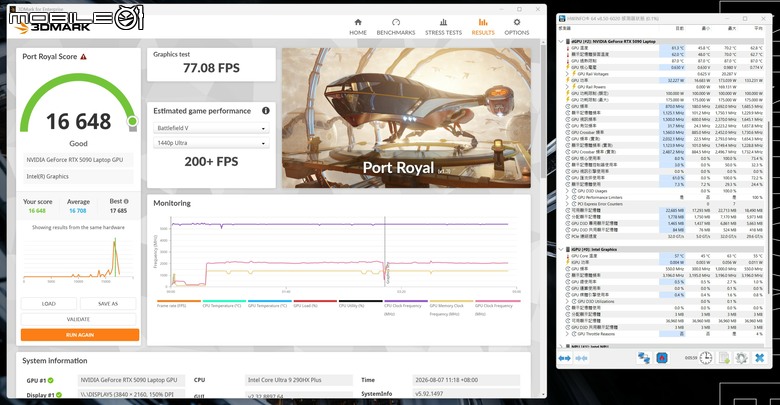Image resolution: width=780 pixels, height=405 pixels.
Task: Click the vertical marker in monitoring chart
Action: coord(385,251)
